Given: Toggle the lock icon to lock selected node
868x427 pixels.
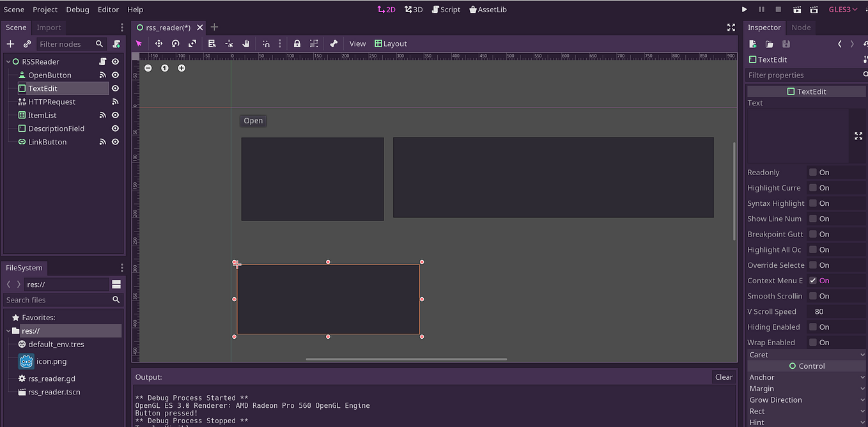Looking at the screenshot, I should [x=297, y=43].
